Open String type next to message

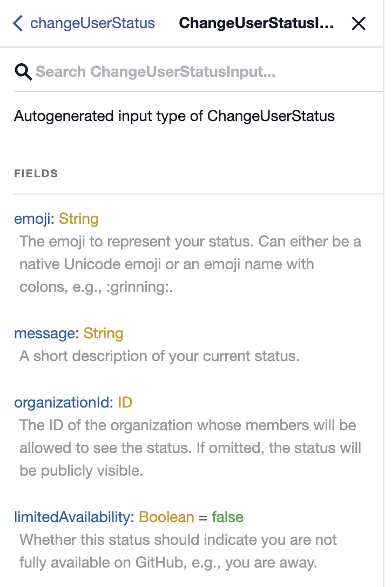(103, 333)
